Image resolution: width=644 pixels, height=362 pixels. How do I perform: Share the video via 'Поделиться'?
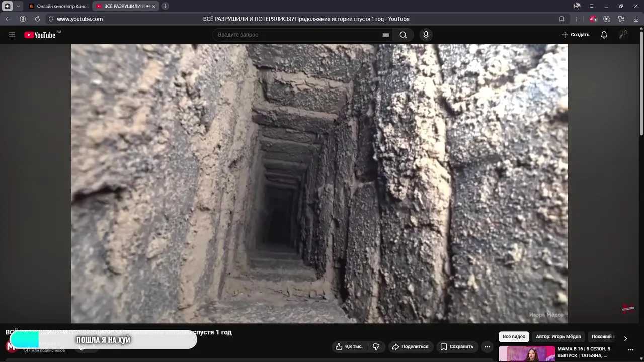point(410,346)
